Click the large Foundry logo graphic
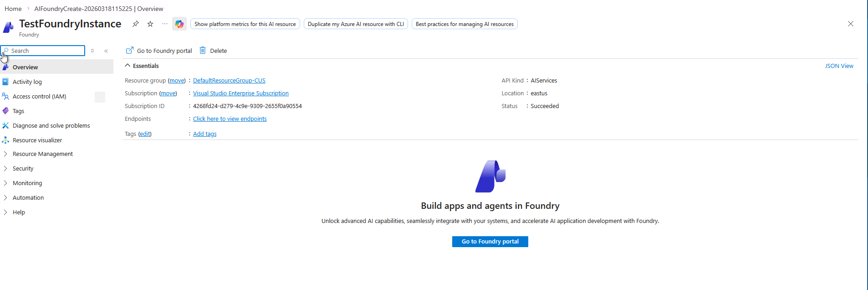Screen dimensions: 868x290 (x=490, y=176)
